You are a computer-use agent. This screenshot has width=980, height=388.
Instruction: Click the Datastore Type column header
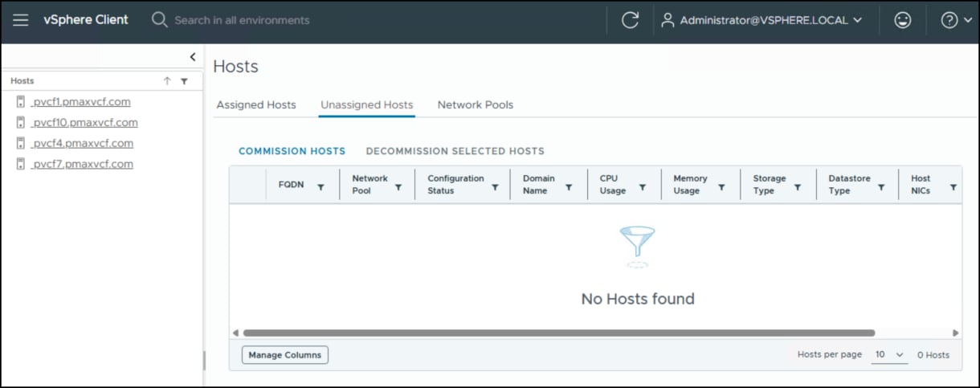coord(849,185)
